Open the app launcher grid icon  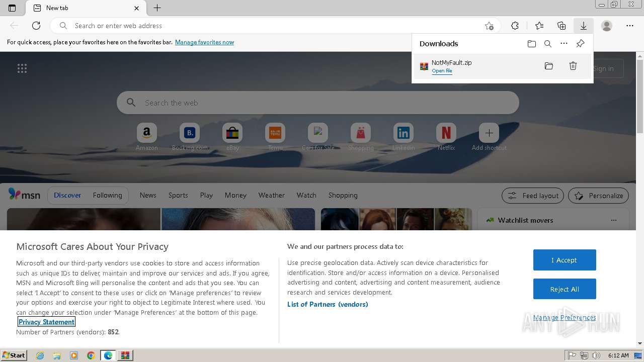pyautogui.click(x=22, y=68)
